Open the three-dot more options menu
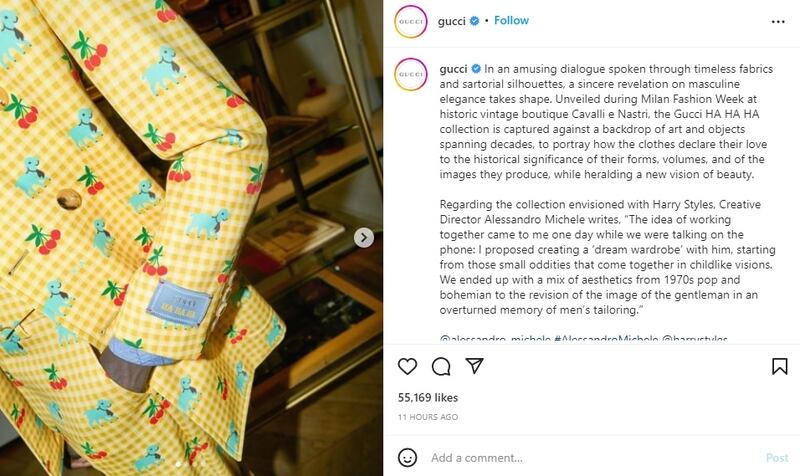This screenshot has width=800, height=476. coord(778,21)
